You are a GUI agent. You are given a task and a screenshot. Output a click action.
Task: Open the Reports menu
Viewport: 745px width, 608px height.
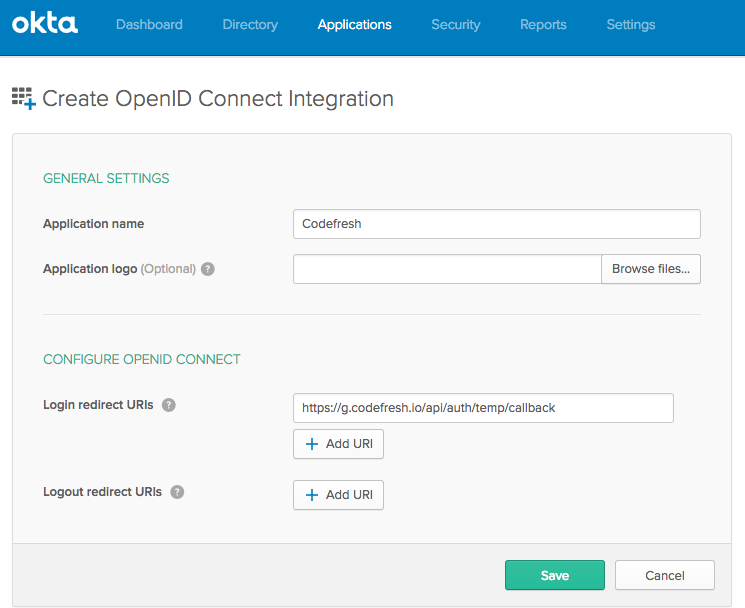pos(543,25)
